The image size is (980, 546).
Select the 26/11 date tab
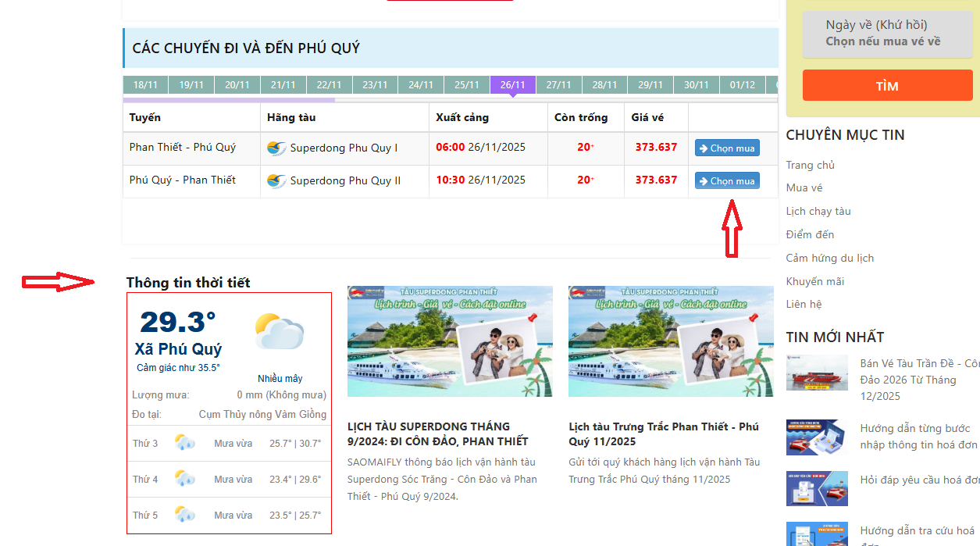pyautogui.click(x=512, y=85)
